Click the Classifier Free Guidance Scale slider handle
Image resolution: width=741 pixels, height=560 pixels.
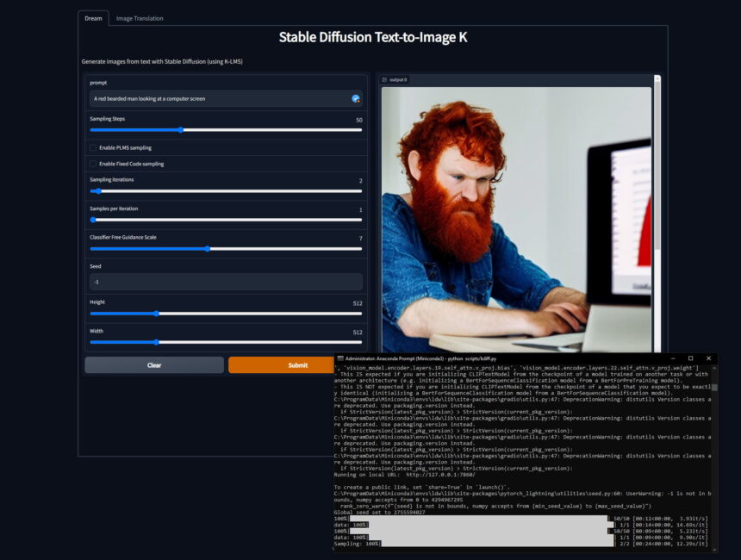click(x=208, y=248)
